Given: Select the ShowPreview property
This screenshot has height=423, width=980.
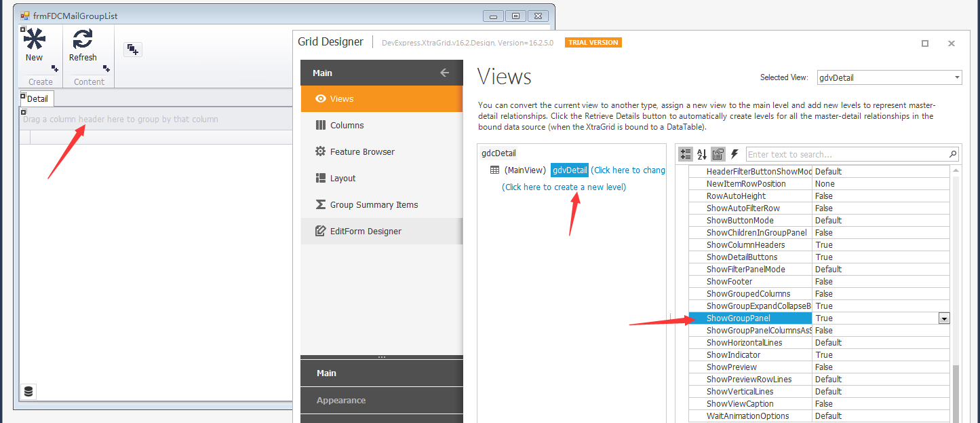Looking at the screenshot, I should (x=819, y=367).
